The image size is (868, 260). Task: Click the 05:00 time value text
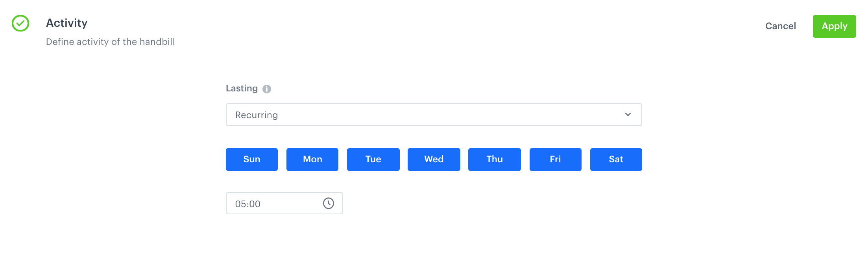coord(248,204)
